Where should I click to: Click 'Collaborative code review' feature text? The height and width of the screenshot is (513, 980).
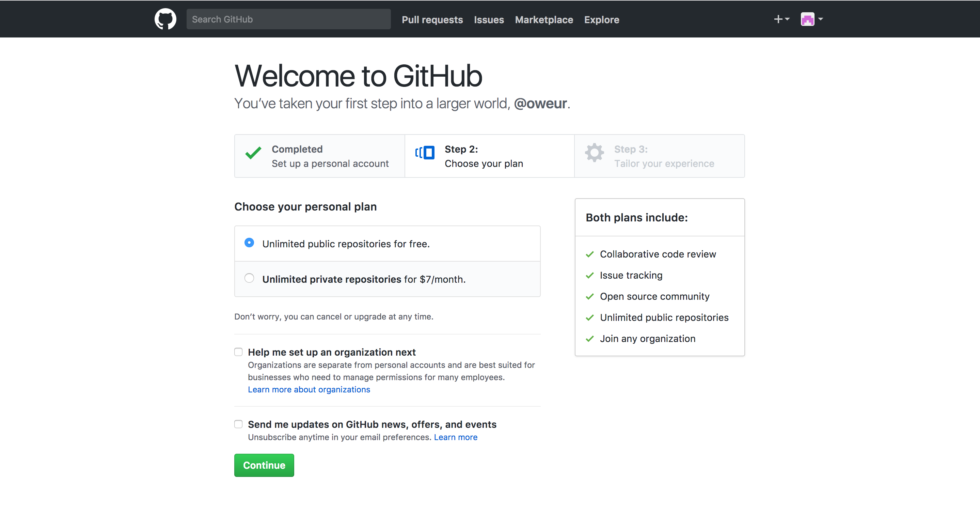[x=658, y=254]
